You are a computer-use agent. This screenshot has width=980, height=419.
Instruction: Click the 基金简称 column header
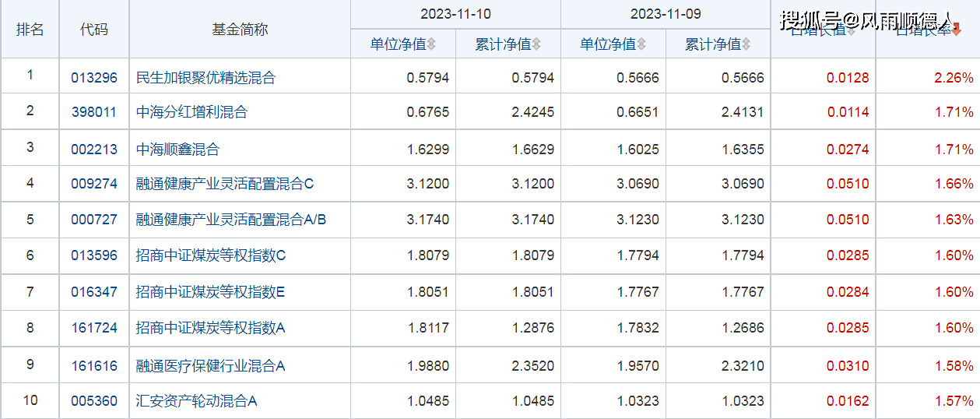point(240,30)
